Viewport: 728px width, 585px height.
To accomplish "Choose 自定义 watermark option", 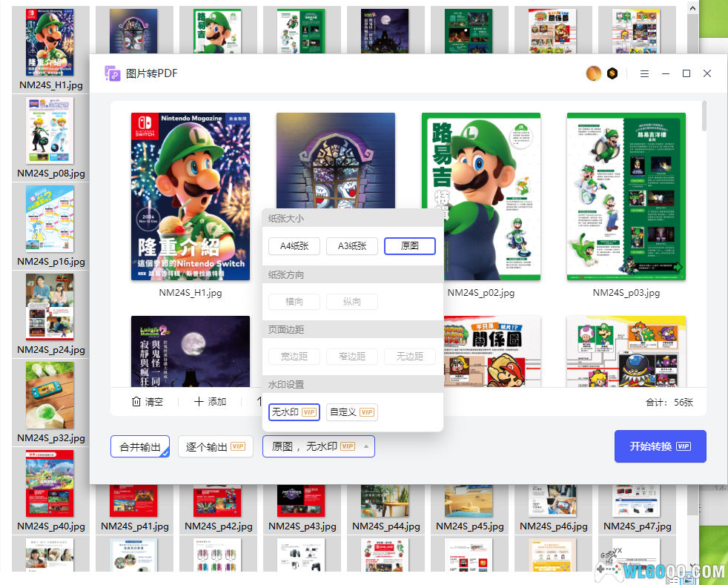I will pos(351,412).
